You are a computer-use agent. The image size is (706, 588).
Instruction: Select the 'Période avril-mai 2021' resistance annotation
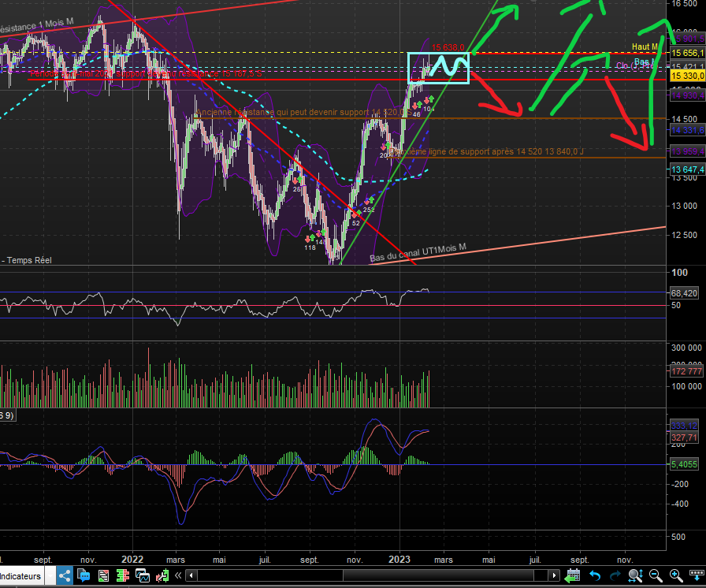[x=146, y=73]
